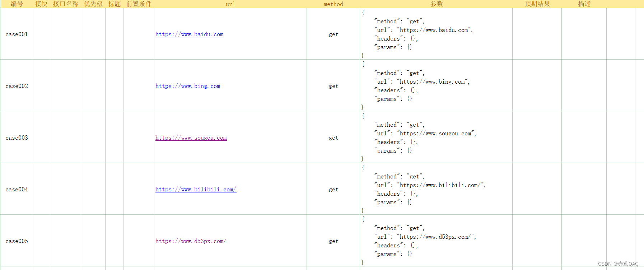Select the 描述 header cell
This screenshot has width=644, height=270.
click(584, 4)
